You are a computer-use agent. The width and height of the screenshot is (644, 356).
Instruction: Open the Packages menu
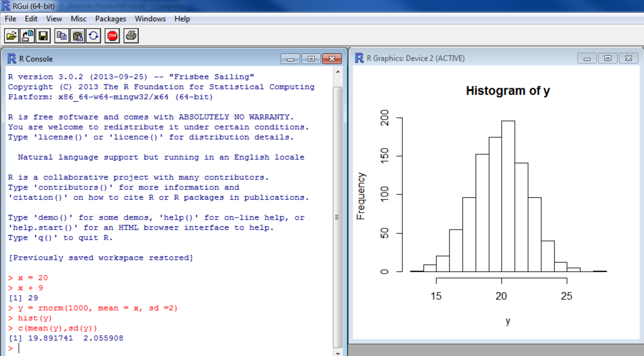point(110,18)
